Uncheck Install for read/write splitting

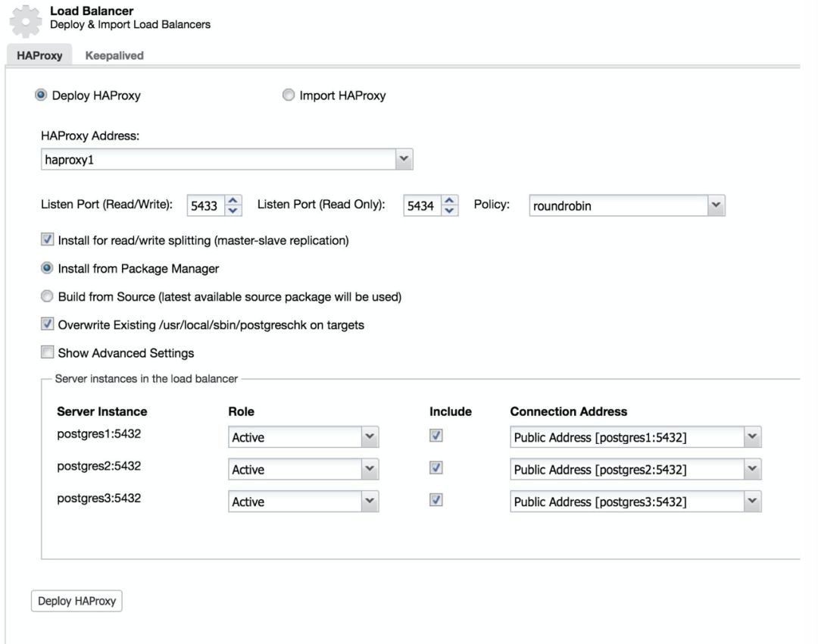(47, 240)
